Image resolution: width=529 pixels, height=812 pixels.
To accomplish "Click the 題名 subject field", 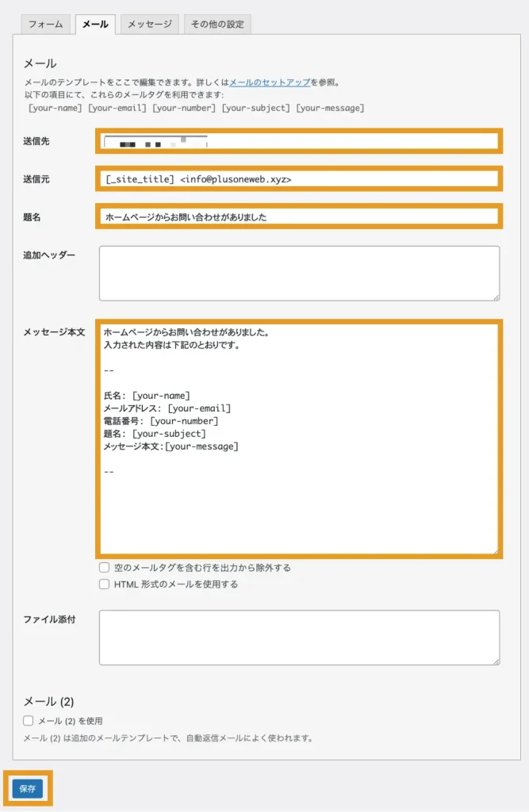I will pyautogui.click(x=299, y=216).
